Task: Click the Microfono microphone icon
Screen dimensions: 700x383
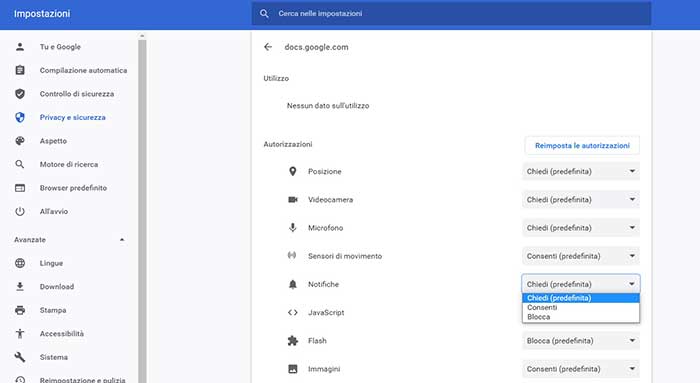Action: pyautogui.click(x=292, y=228)
